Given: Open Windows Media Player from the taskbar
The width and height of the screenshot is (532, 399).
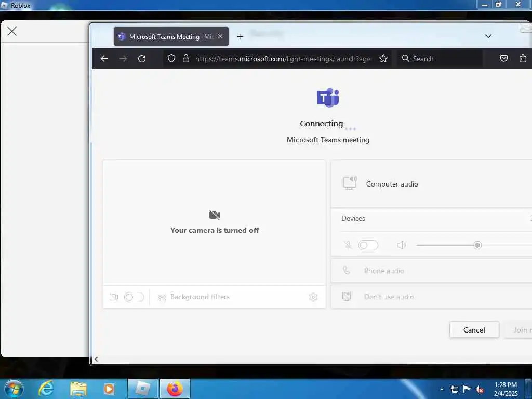Looking at the screenshot, I should [110, 389].
